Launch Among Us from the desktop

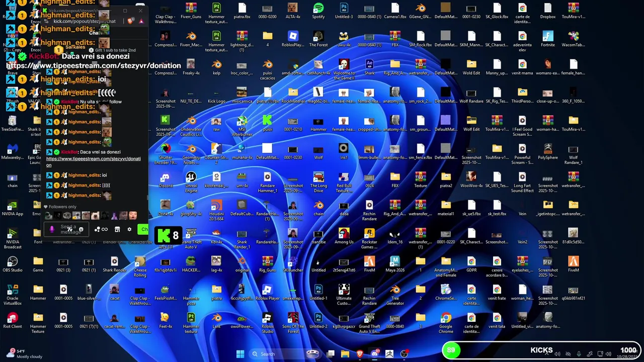(344, 236)
